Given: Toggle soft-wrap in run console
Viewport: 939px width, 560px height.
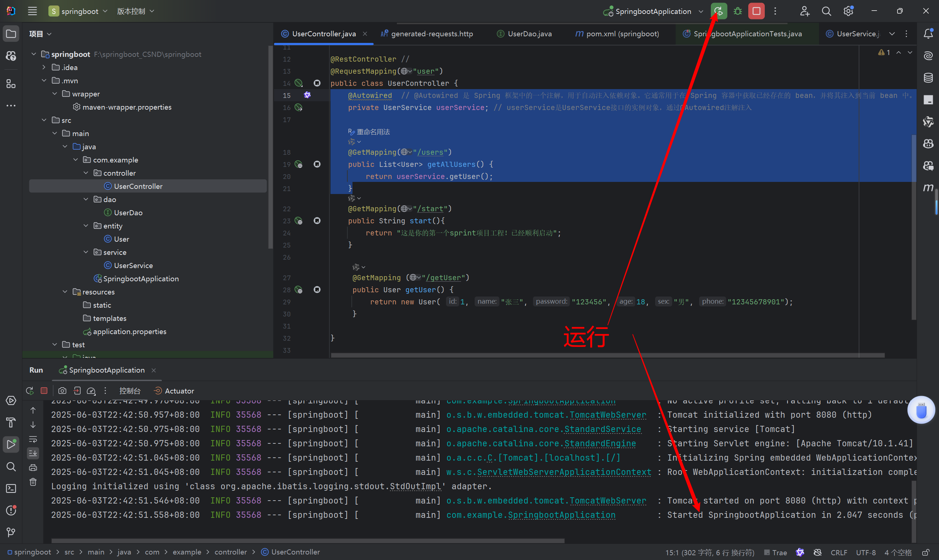Looking at the screenshot, I should (x=33, y=439).
